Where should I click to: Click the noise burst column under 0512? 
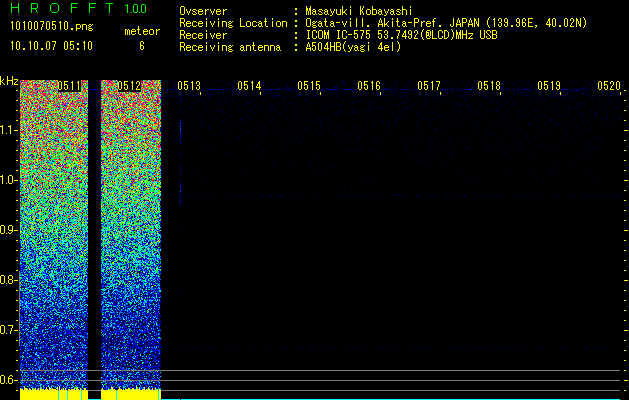131,235
